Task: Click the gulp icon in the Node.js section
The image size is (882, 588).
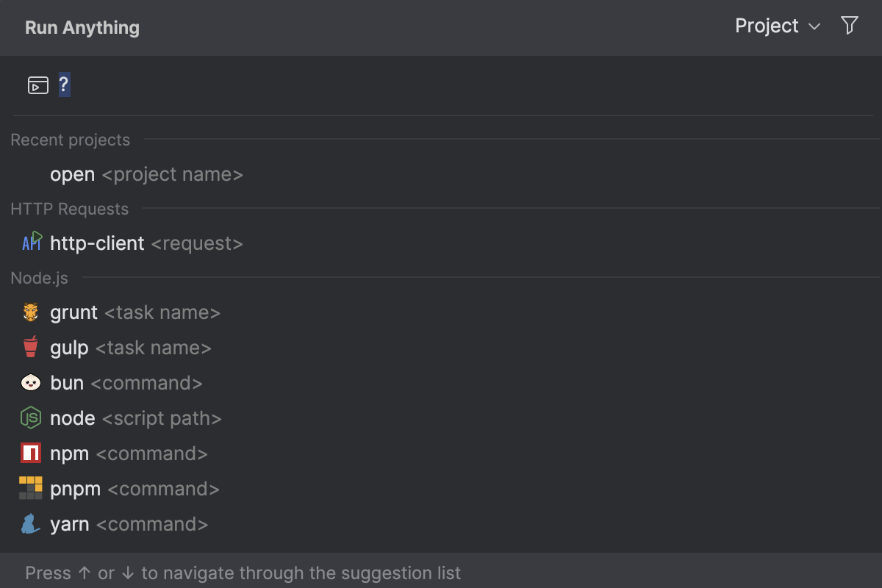Action: [x=30, y=347]
